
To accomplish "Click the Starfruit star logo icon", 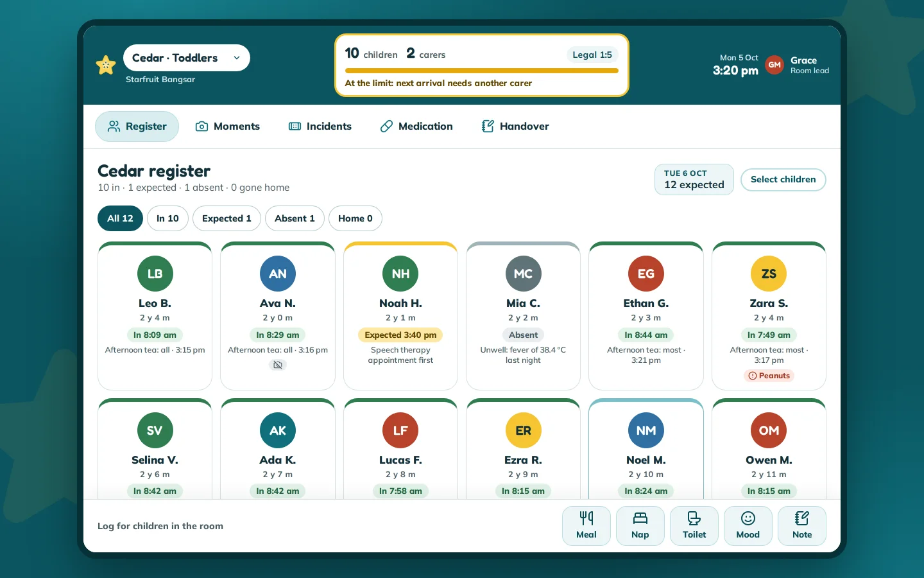I will tap(106, 65).
